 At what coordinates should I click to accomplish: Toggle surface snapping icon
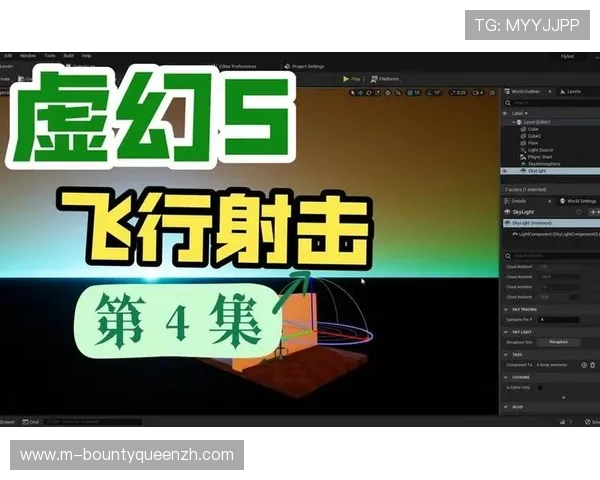398,93
